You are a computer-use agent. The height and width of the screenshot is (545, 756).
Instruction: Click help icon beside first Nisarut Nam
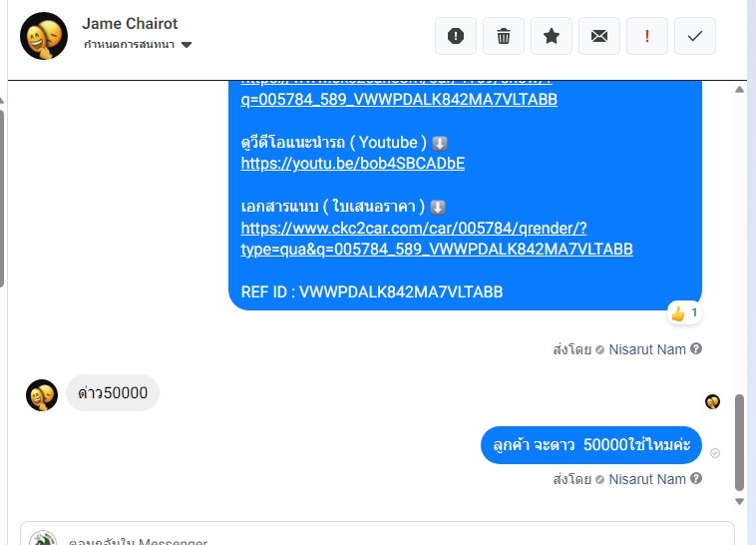696,348
